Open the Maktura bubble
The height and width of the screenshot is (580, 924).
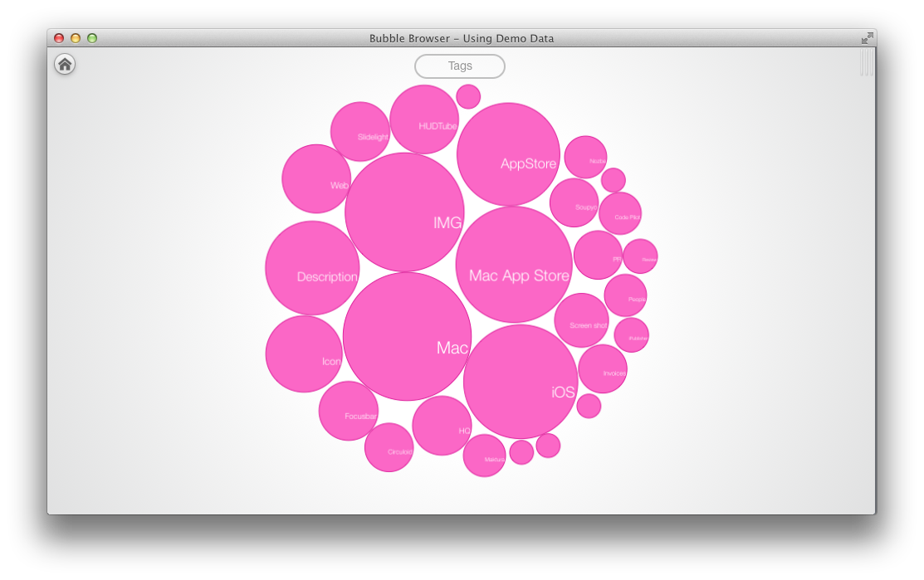click(x=484, y=456)
